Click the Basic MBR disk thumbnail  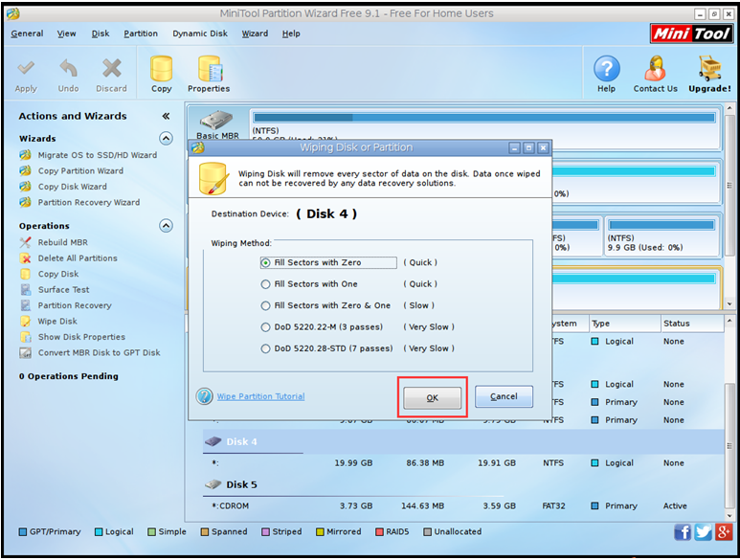217,124
